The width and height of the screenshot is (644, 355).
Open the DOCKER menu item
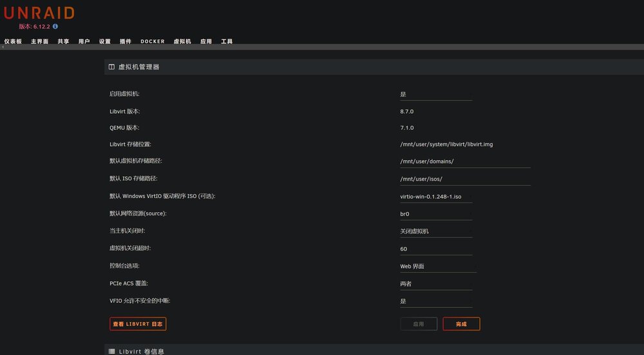click(153, 41)
